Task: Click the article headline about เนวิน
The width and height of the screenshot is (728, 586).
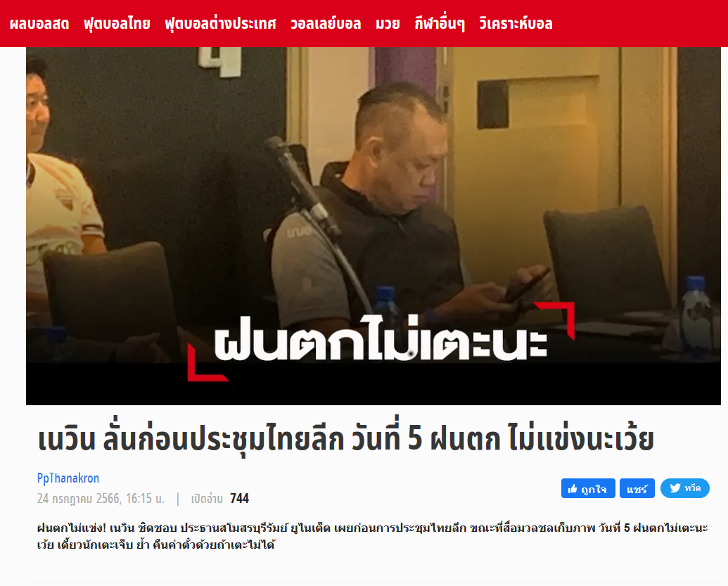Action: 345,439
